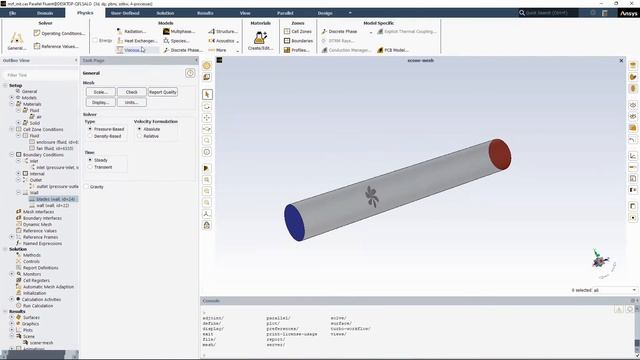This screenshot has width=640, height=360.
Task: Click the Check mesh button
Action: (x=131, y=92)
